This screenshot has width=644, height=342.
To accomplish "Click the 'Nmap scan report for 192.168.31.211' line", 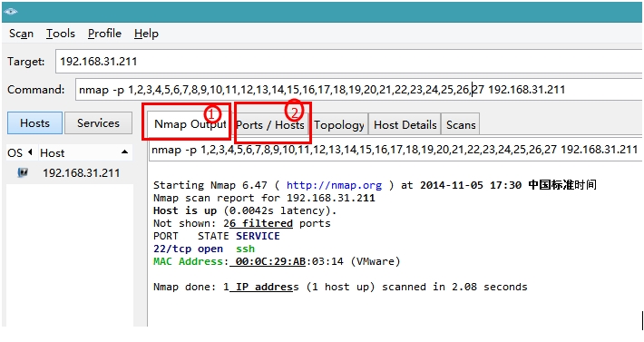I will click(x=264, y=198).
